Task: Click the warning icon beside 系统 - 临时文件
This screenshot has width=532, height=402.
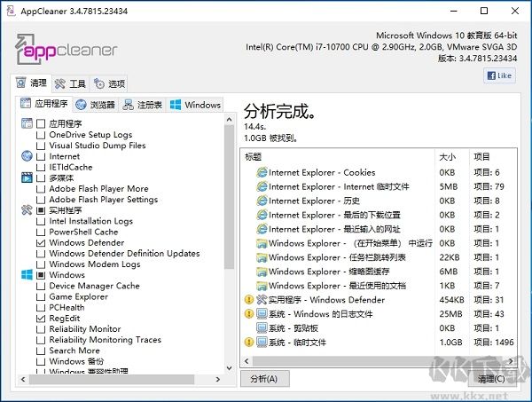Action: [249, 342]
